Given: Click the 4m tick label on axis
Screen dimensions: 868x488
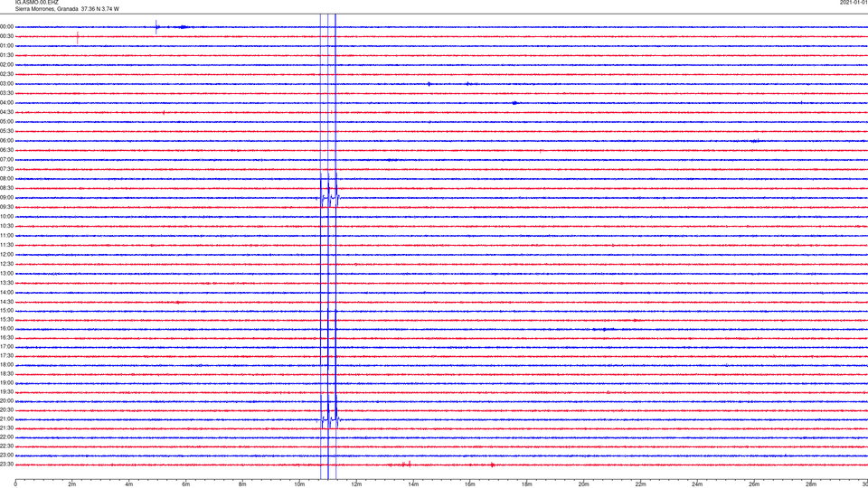Looking at the screenshot, I should 129,484.
